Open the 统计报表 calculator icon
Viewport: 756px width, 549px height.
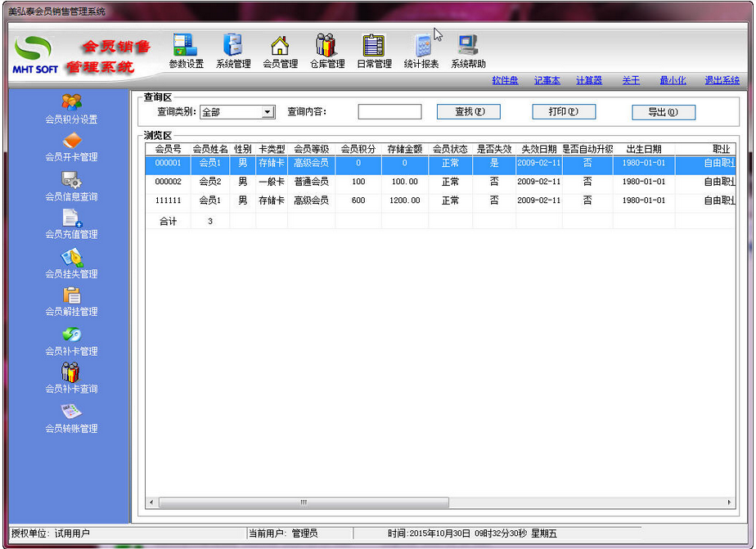(x=421, y=51)
